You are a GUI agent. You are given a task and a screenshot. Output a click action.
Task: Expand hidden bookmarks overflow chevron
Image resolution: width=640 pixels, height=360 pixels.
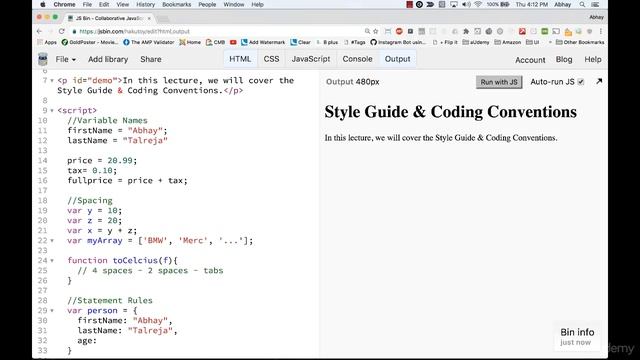550,42
